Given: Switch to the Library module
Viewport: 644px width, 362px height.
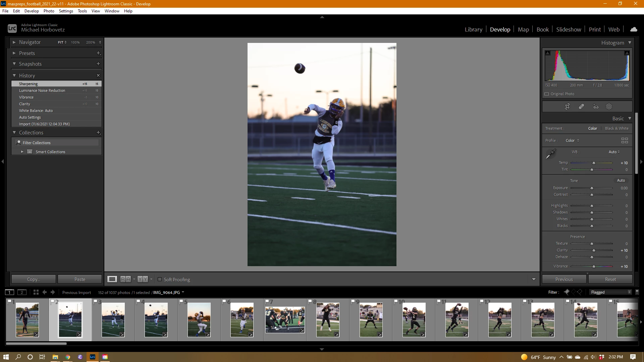Looking at the screenshot, I should point(473,29).
